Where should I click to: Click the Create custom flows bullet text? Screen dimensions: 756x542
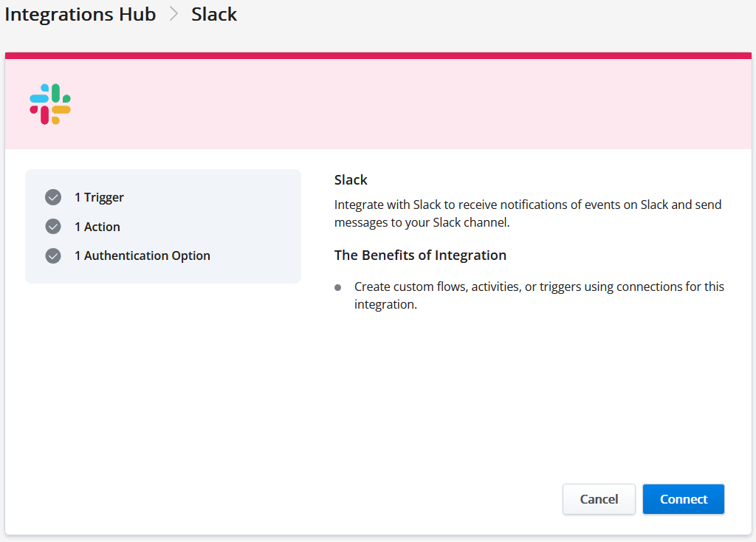pyautogui.click(x=538, y=295)
